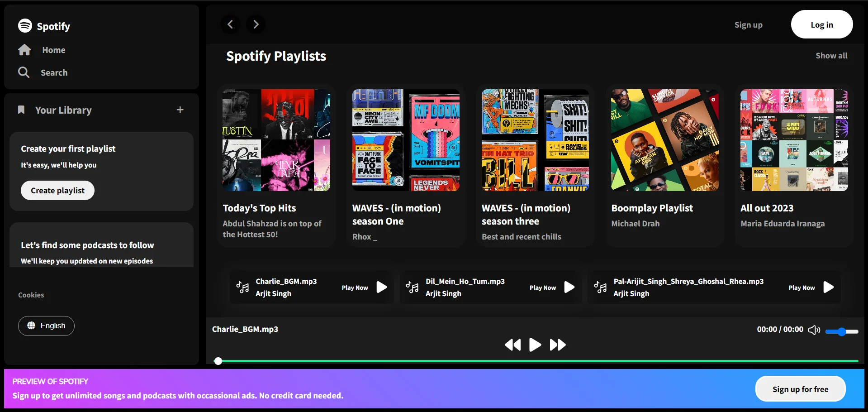Play Dil_Mein_Ho_Tum.mp3 using its play triangle
The height and width of the screenshot is (412, 868).
tap(569, 287)
